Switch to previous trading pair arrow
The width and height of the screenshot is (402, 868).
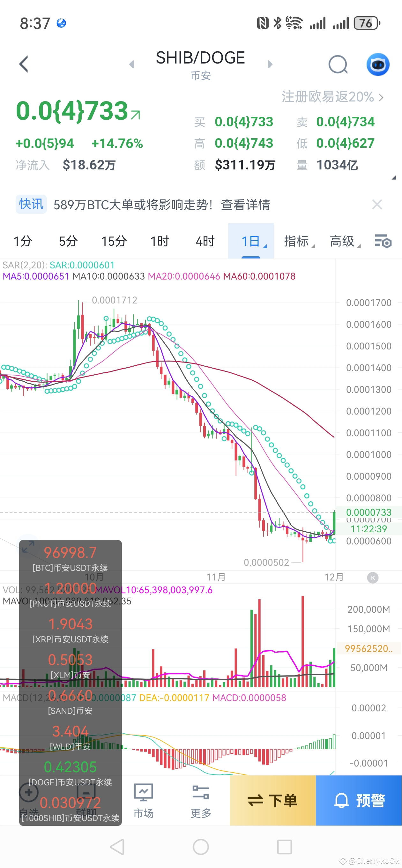pos(132,64)
